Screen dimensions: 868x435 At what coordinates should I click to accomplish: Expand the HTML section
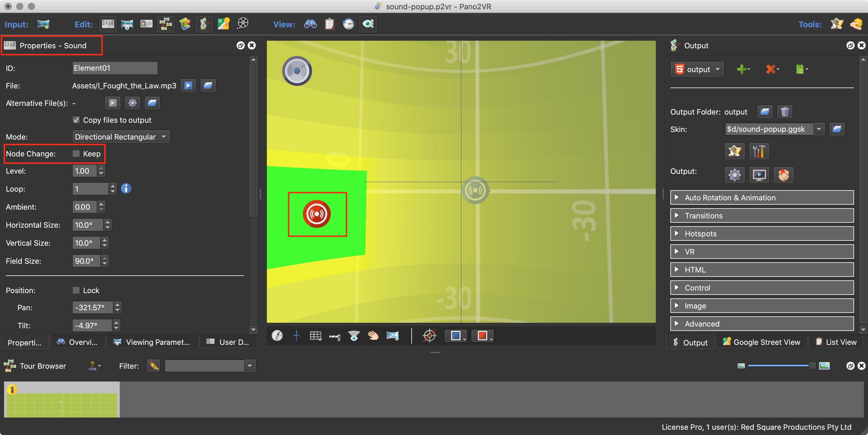point(762,270)
